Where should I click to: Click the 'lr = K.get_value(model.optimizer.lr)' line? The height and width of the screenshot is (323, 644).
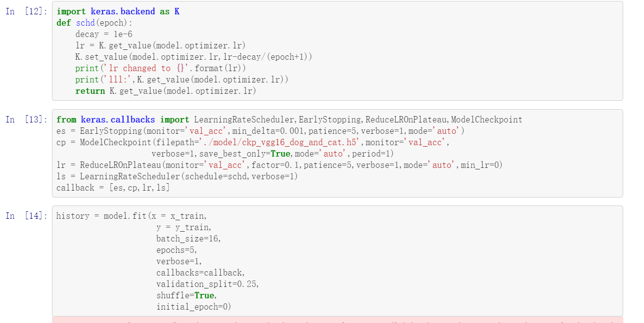point(160,45)
